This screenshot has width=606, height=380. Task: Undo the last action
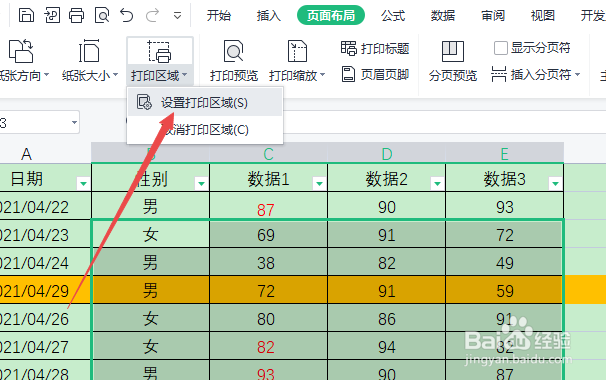click(x=127, y=15)
